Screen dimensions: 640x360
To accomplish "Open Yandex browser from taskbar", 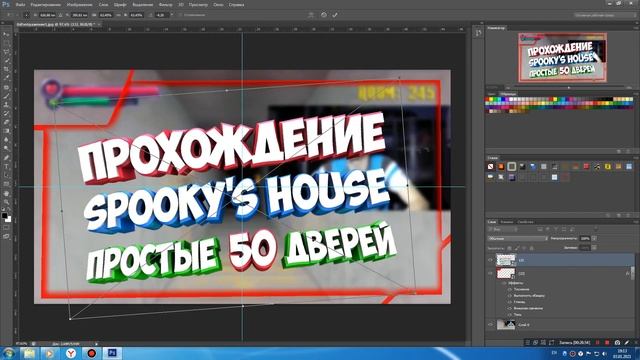I will click(71, 353).
